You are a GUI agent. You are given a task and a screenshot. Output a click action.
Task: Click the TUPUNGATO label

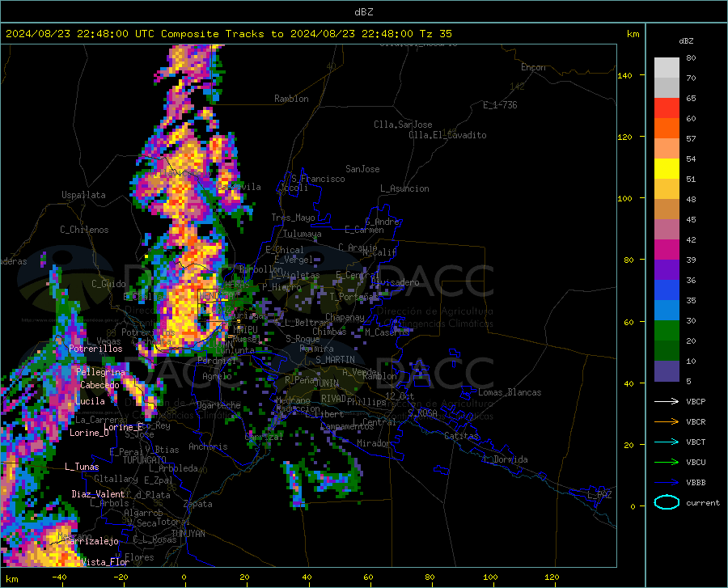(x=145, y=460)
